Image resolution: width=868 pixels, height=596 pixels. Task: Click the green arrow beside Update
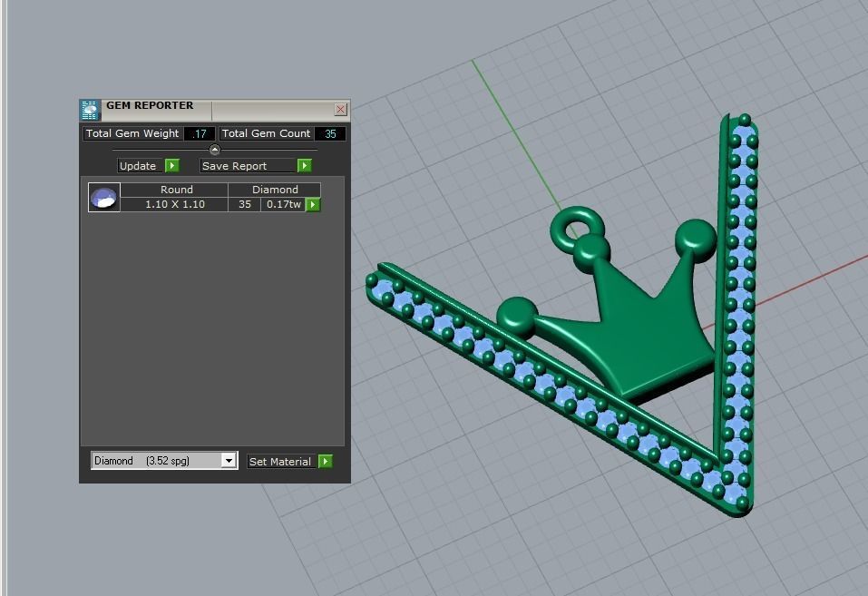click(172, 166)
